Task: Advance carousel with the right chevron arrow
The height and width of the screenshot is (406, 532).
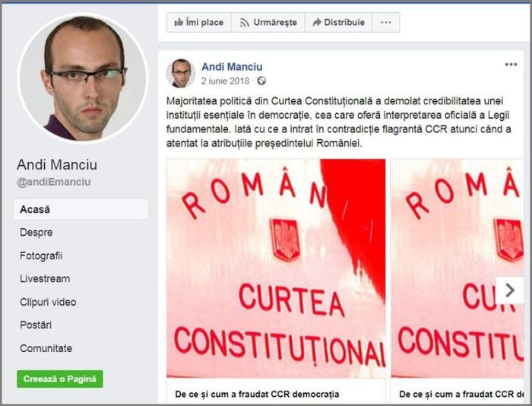Action: (x=510, y=290)
